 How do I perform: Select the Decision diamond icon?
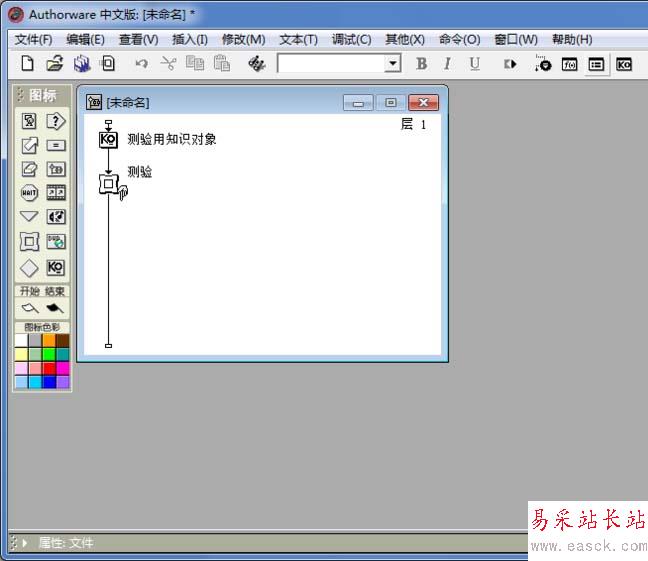click(29, 267)
